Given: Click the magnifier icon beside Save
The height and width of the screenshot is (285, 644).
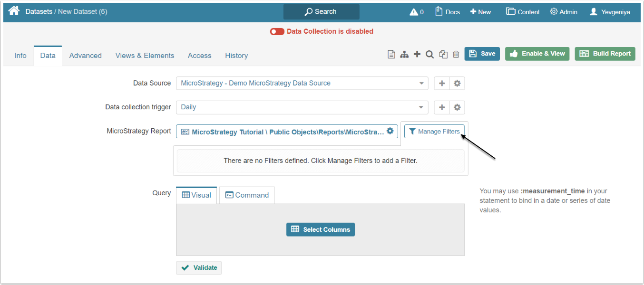Looking at the screenshot, I should point(429,55).
